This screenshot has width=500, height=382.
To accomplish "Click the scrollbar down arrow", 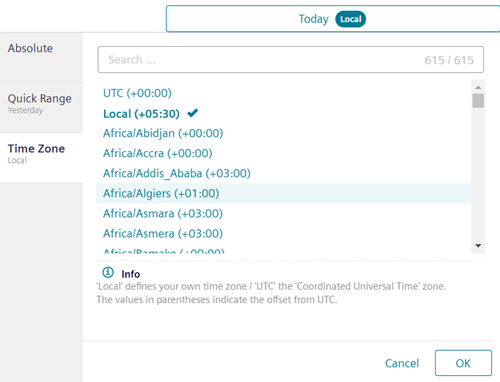I will click(478, 246).
